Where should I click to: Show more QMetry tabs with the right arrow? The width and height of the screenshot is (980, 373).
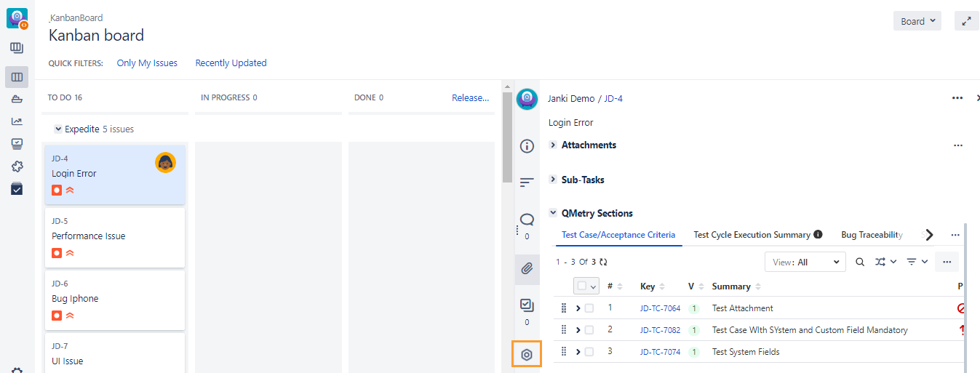pyautogui.click(x=929, y=235)
